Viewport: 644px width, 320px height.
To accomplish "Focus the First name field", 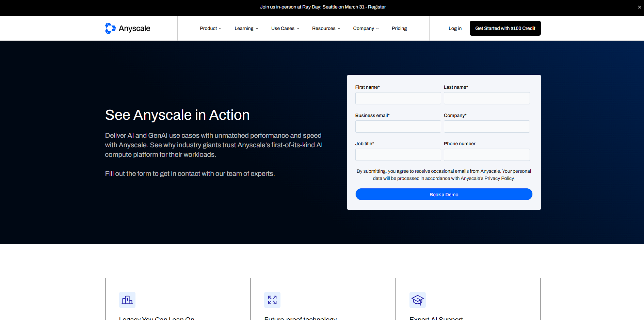I will point(398,98).
